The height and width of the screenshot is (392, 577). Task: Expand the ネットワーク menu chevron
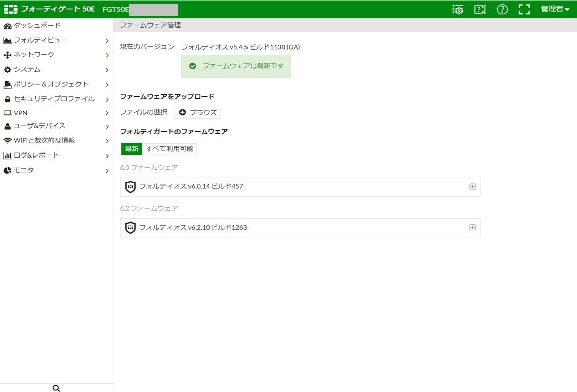[107, 55]
